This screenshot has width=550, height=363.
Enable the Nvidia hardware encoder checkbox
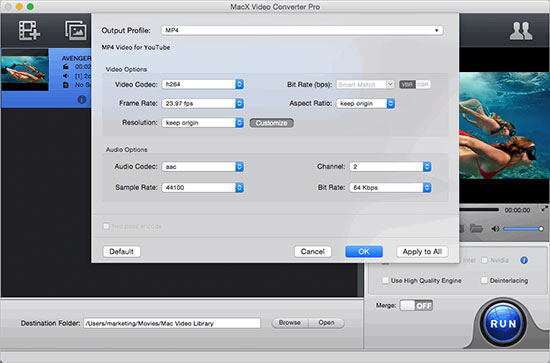click(x=484, y=260)
